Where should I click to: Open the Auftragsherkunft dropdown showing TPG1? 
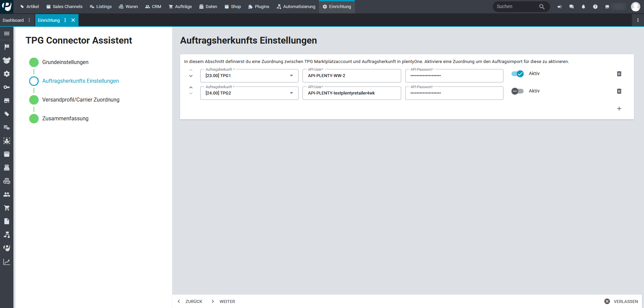coord(249,76)
